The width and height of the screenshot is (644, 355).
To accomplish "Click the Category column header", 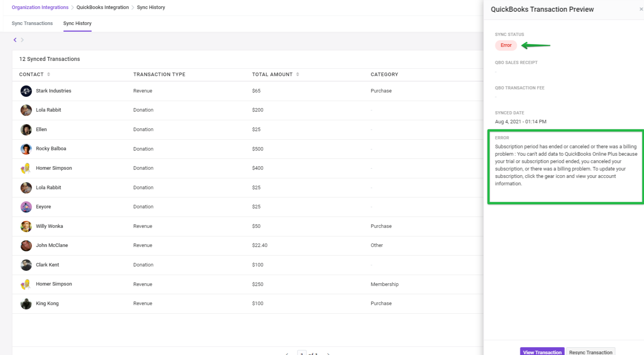I will coord(384,75).
